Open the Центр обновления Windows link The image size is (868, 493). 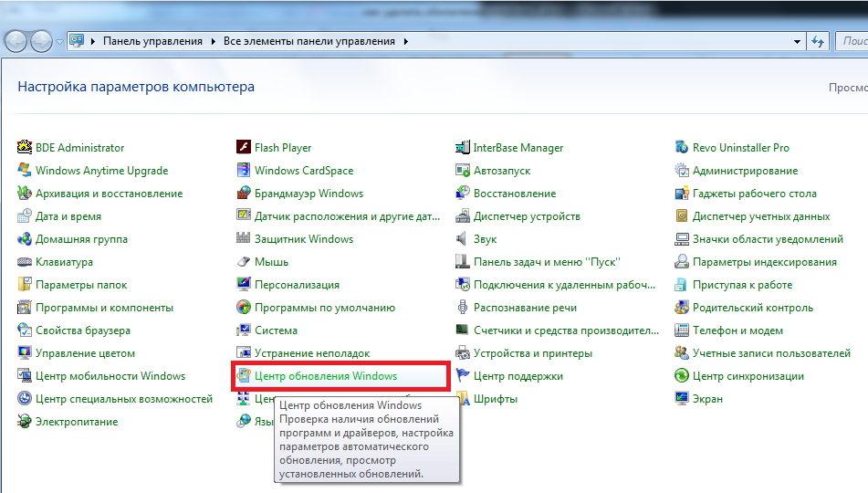(x=326, y=376)
